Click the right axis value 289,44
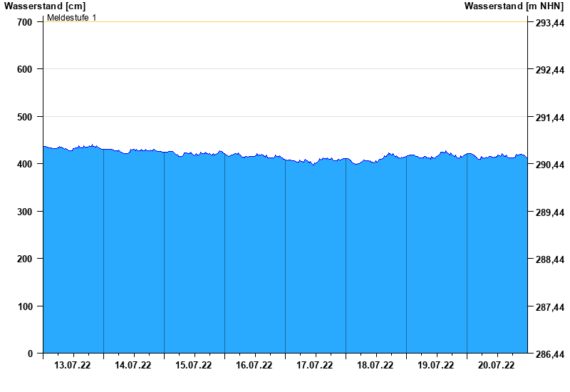 [x=550, y=212]
